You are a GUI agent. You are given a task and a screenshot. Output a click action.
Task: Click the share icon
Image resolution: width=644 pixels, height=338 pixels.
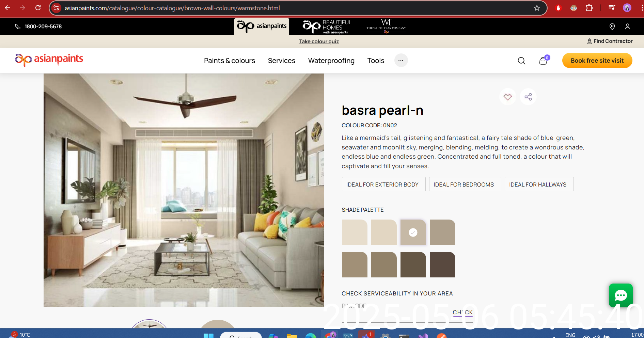[528, 97]
